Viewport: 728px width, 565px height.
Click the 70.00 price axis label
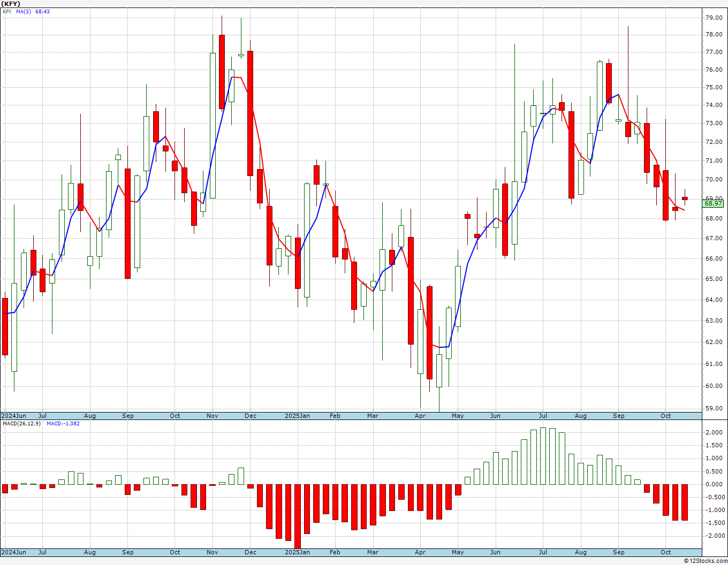click(714, 179)
